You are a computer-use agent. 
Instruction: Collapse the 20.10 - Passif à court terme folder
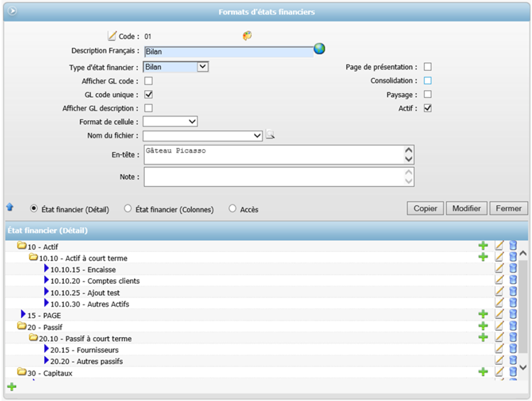tap(33, 338)
